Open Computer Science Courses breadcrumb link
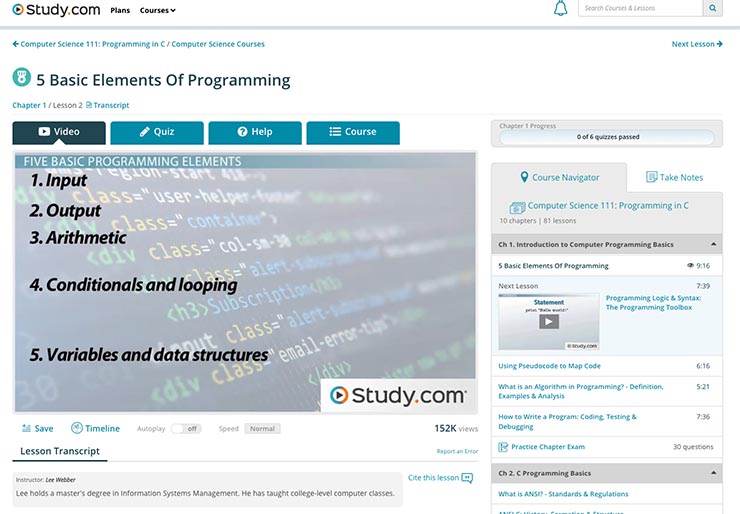The image size is (740, 514). pos(218,44)
